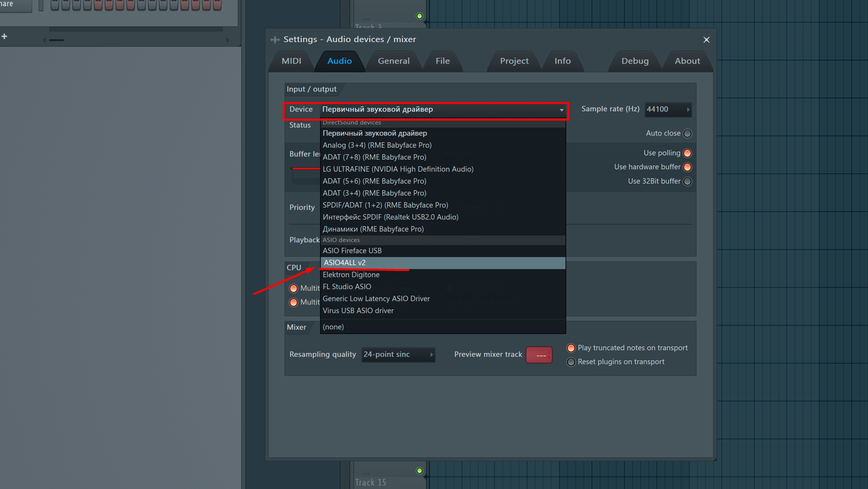Click right scroll arrow in channel rack

(x=227, y=40)
